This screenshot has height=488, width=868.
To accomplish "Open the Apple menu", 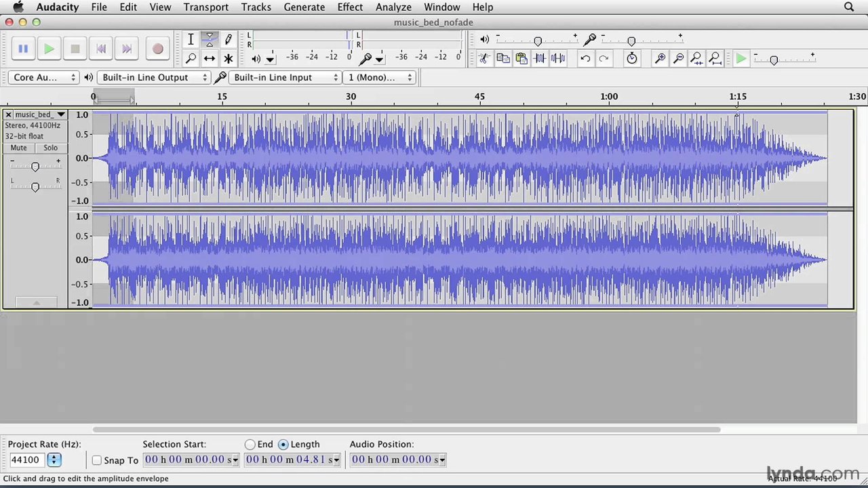I will [x=18, y=7].
